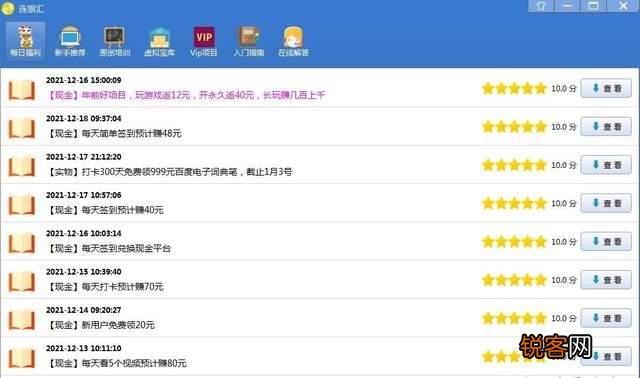
Task: Close the 连银汇 window
Action: (623, 6)
